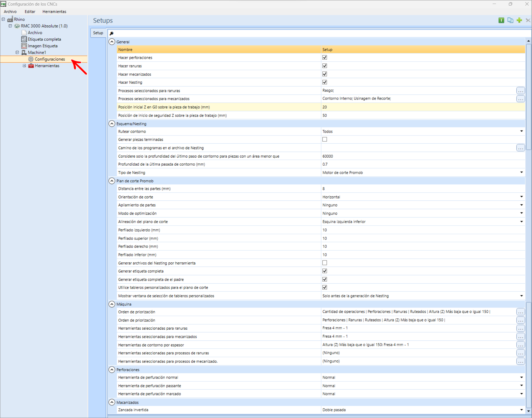Open the Rutear contorno dropdown
This screenshot has width=532, height=418.
(x=521, y=131)
